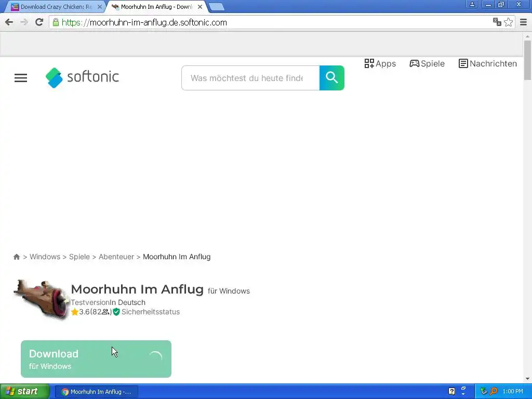The width and height of the screenshot is (532, 399).
Task: Click the vertical scrollbar thumb
Action: click(527, 60)
